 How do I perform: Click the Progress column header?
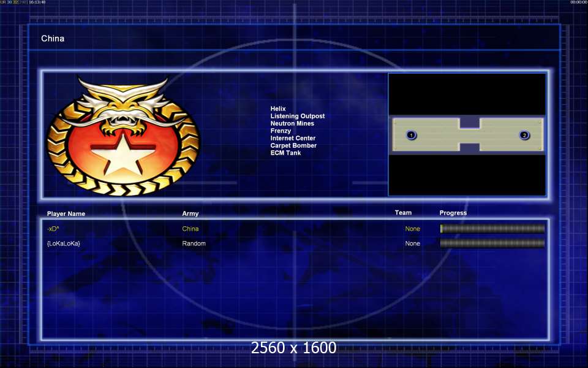coord(453,213)
